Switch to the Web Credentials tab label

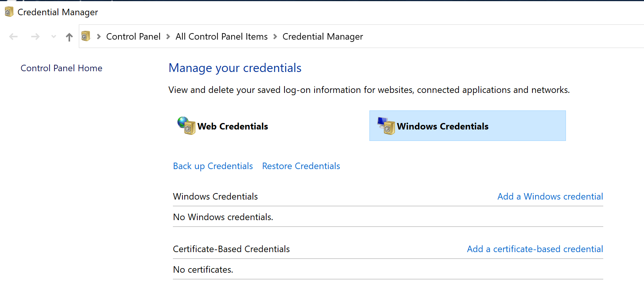click(x=232, y=126)
